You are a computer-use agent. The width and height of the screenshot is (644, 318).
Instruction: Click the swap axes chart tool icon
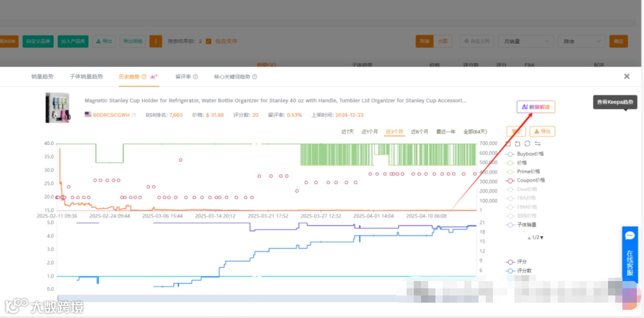point(538,143)
